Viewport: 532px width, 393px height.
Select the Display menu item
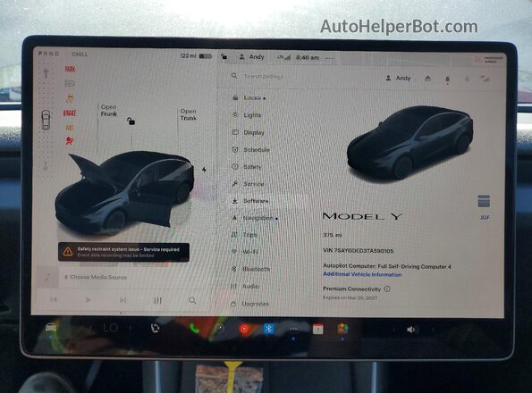(248, 132)
